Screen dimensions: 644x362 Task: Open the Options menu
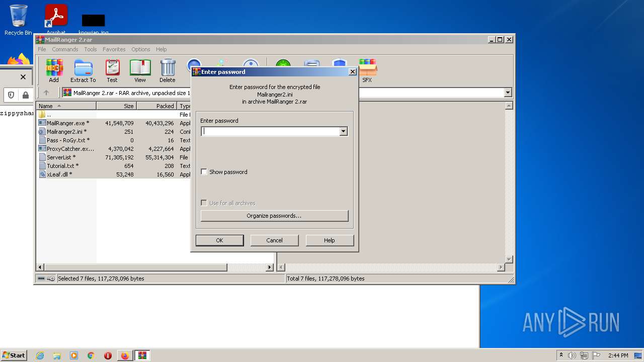click(x=141, y=49)
